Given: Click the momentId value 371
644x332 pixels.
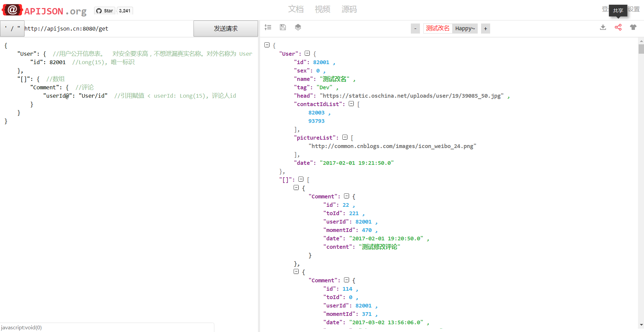Looking at the screenshot, I should [x=367, y=314].
